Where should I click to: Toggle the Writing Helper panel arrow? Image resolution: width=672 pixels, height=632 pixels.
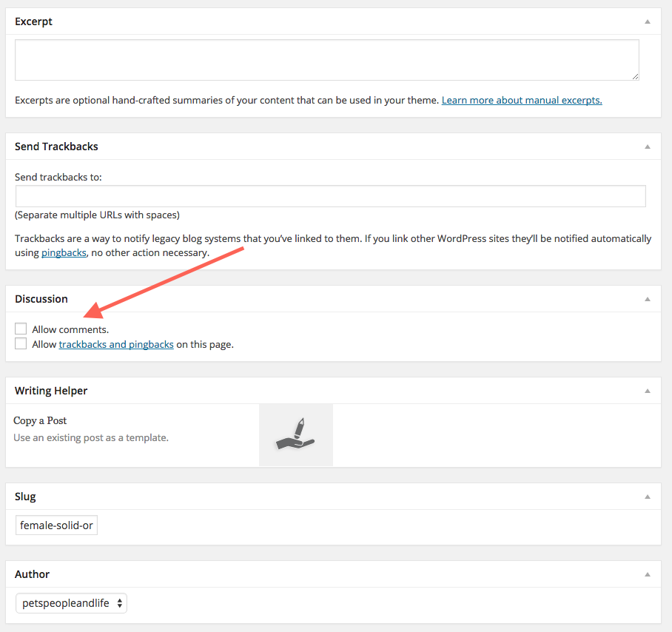648,391
